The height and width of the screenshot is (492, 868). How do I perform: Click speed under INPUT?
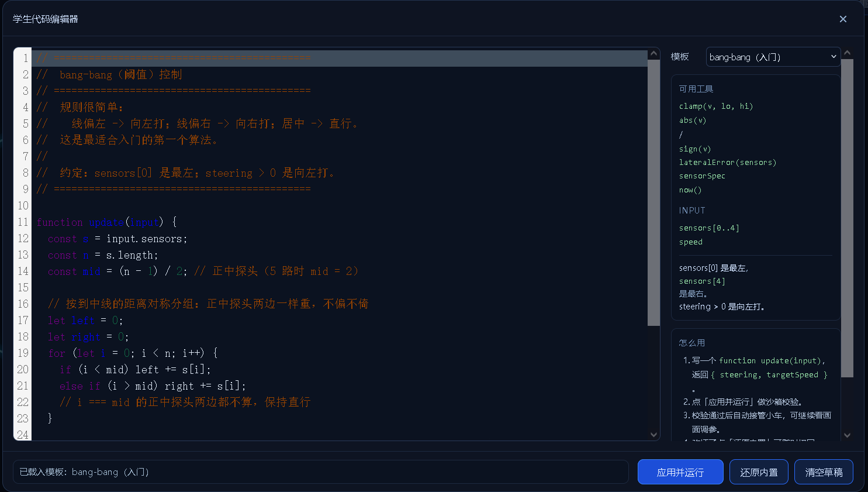coord(691,242)
